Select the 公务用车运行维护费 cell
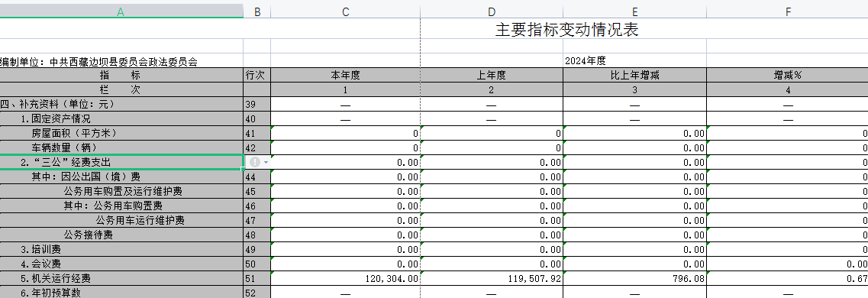The height and width of the screenshot is (298, 868). [x=121, y=220]
